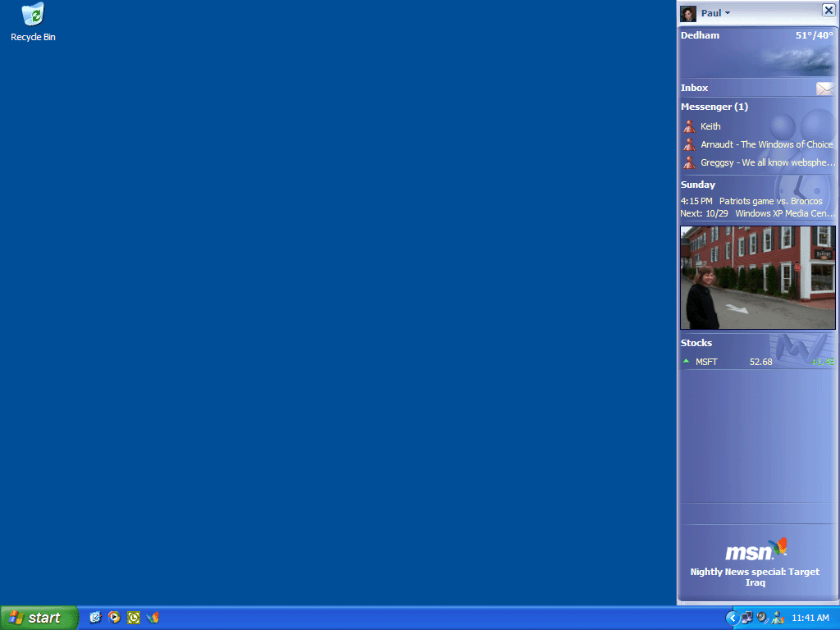Viewport: 840px width, 630px height.
Task: Click the volume speaker tray icon
Action: [762, 618]
